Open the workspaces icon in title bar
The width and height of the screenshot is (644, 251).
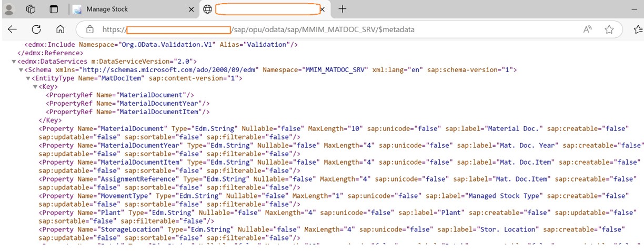pos(31,9)
